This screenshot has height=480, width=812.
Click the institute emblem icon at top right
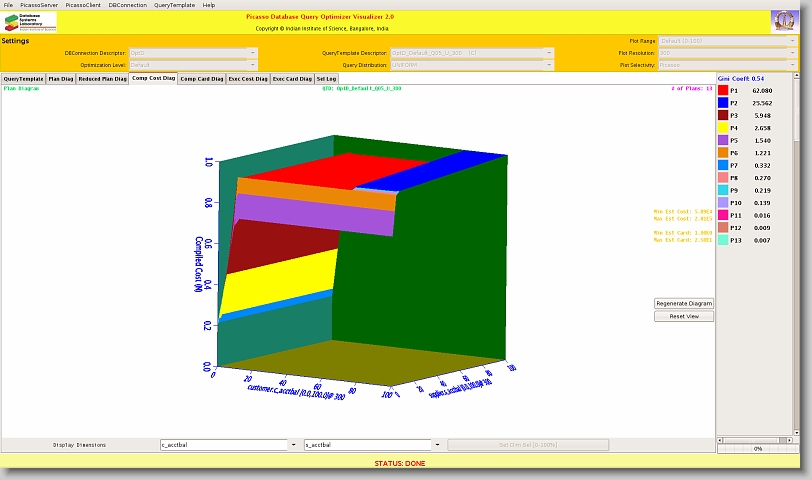click(784, 22)
